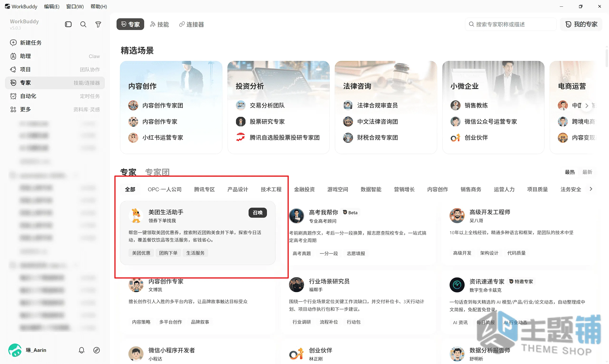The height and width of the screenshot is (364, 609).
Task: Select the 金融投资 category
Action: pos(304,189)
